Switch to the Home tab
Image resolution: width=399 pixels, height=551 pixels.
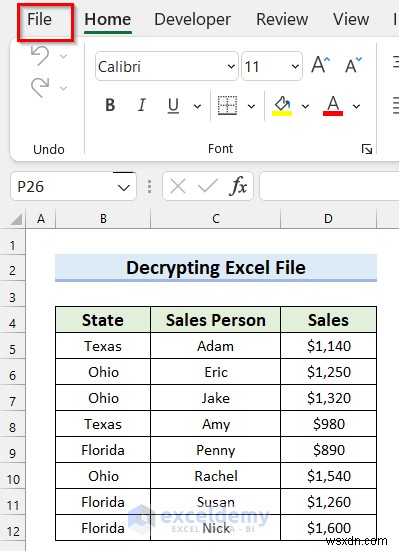pos(108,19)
